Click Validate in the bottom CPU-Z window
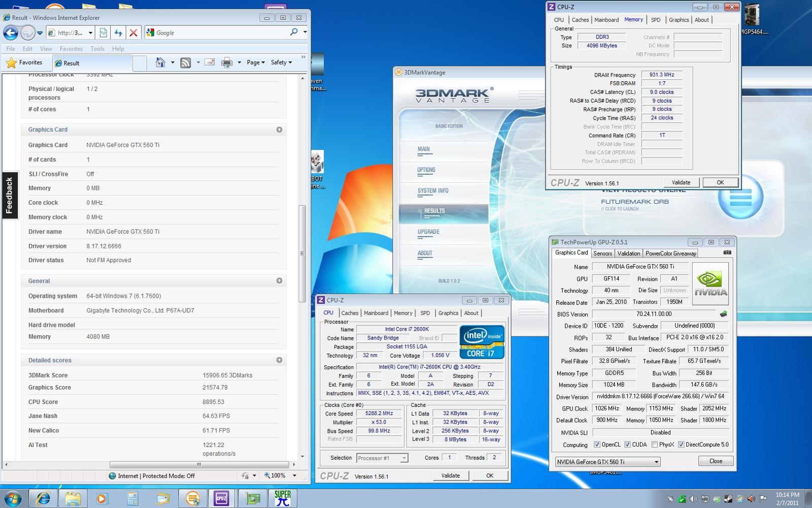Image resolution: width=812 pixels, height=508 pixels. (451, 475)
